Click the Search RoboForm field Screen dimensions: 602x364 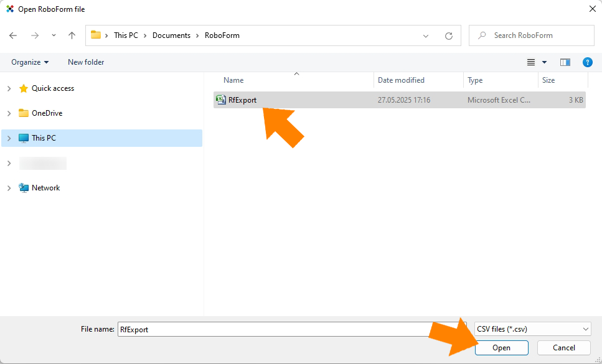click(x=532, y=35)
